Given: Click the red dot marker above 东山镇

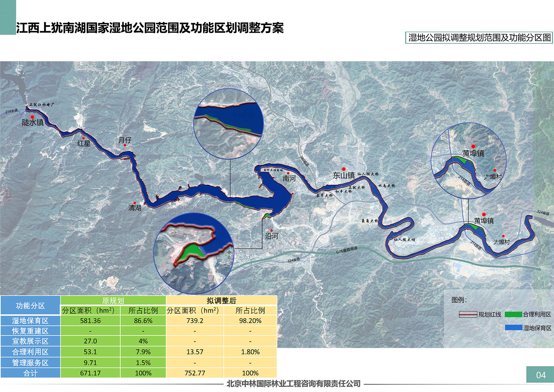Looking at the screenshot, I should (344, 169).
